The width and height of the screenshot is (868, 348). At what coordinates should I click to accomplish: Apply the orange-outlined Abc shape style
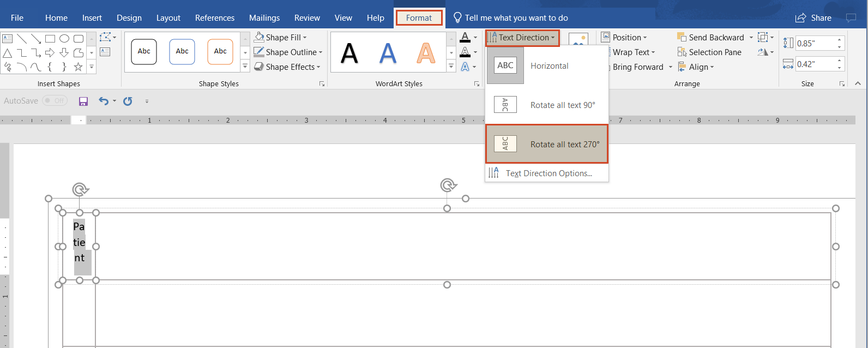pyautogui.click(x=220, y=52)
